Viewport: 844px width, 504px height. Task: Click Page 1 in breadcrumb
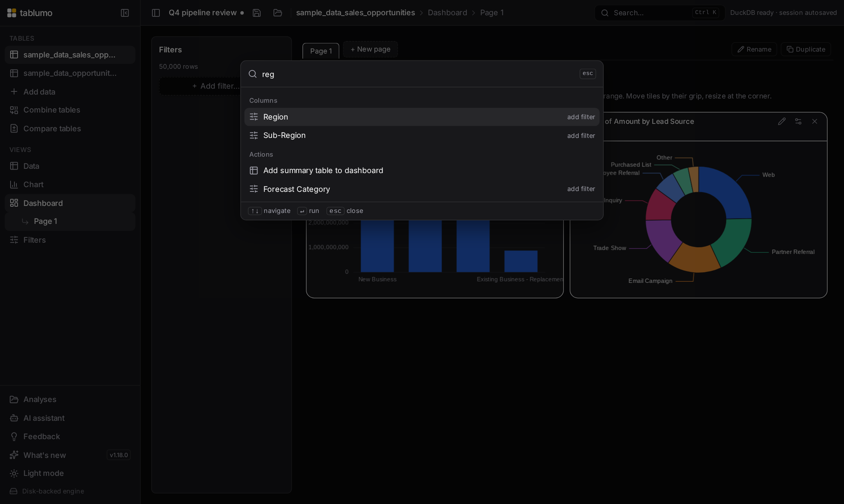[492, 13]
